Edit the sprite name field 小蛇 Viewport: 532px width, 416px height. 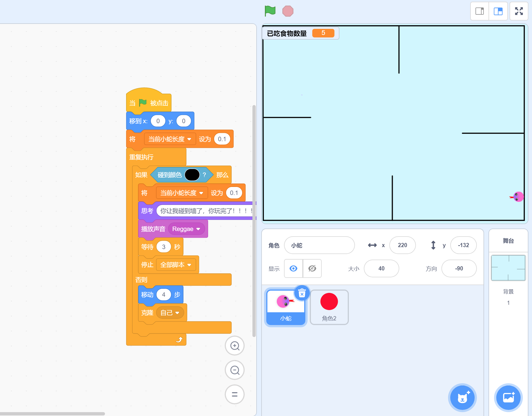click(319, 245)
